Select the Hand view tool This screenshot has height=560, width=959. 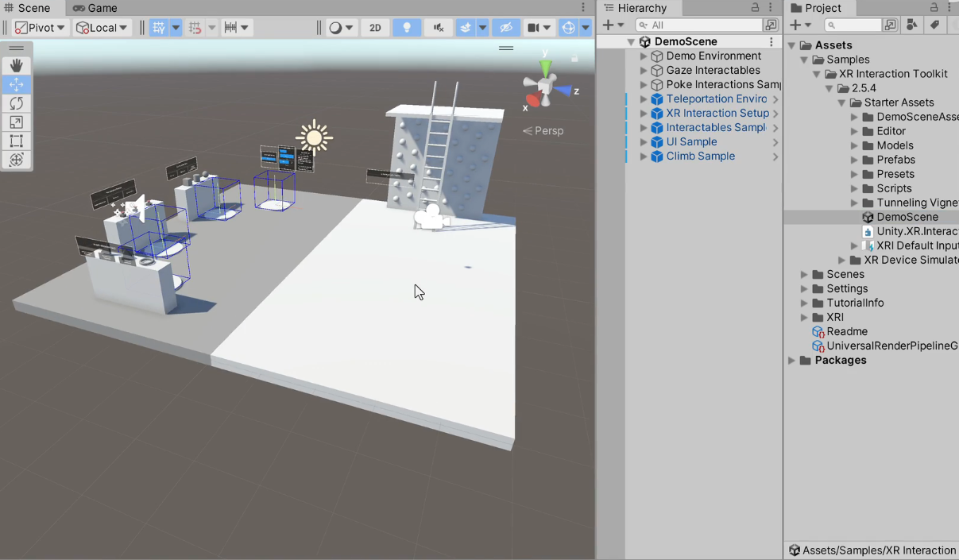tap(17, 65)
